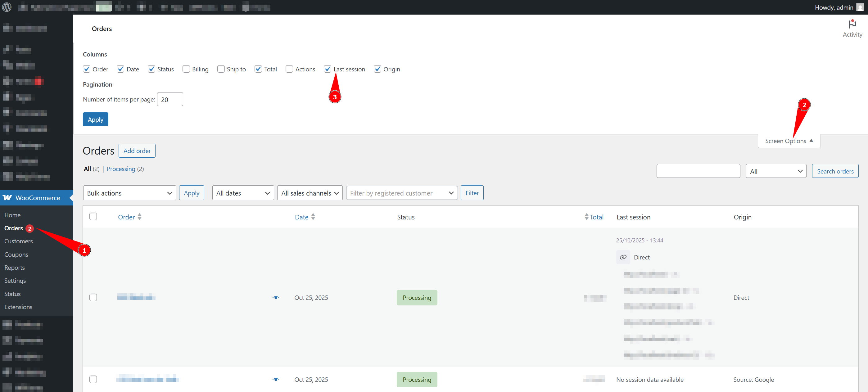The height and width of the screenshot is (392, 868).
Task: Click the WooCommerce logo icon in sidebar
Action: pos(7,198)
